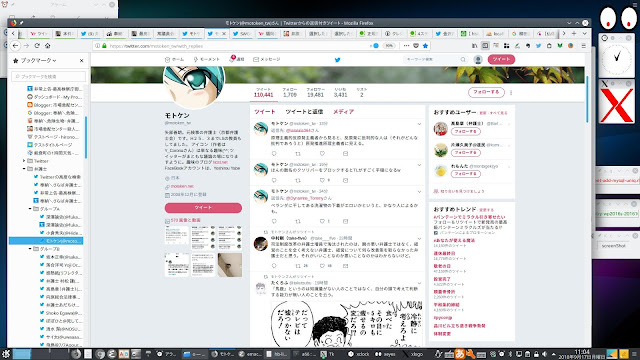
Task: Click the pink ツイート button in top bar
Action: (501, 60)
